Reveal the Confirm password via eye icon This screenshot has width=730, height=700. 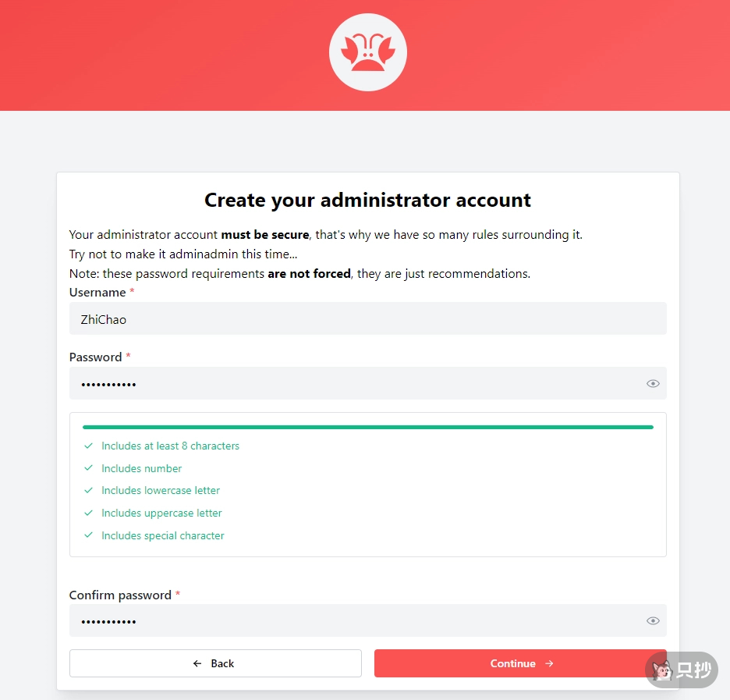pos(653,620)
